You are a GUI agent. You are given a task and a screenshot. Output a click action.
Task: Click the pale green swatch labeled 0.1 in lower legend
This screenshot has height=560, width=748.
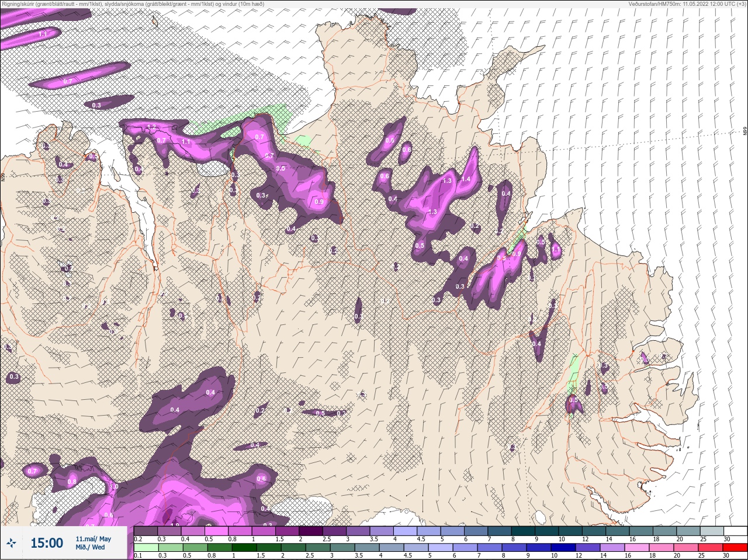(146, 548)
